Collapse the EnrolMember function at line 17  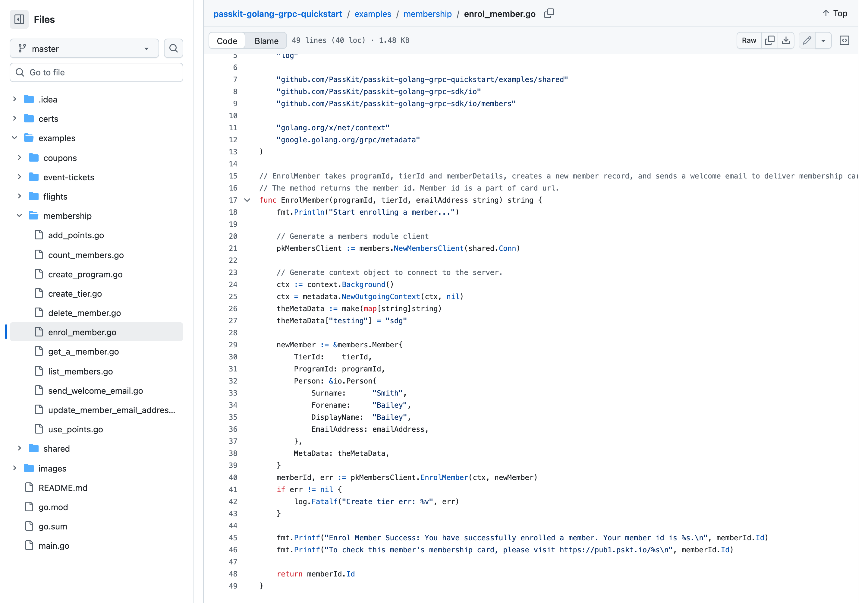coord(247,200)
